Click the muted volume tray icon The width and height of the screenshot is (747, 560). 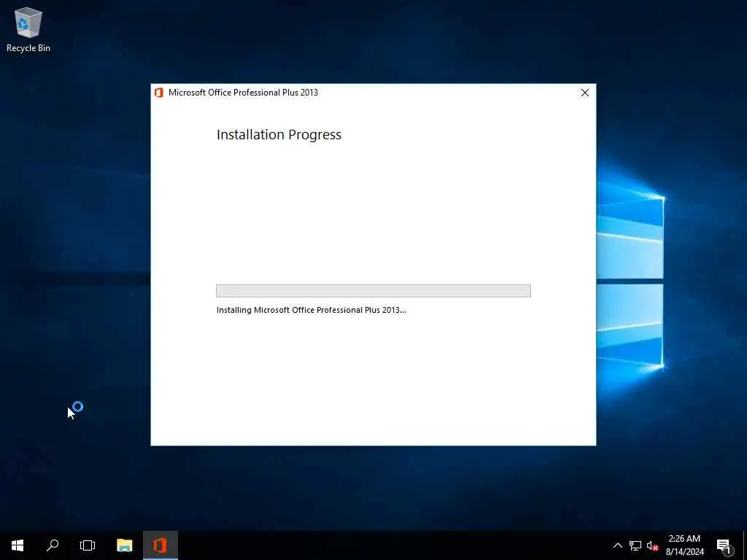click(x=652, y=545)
